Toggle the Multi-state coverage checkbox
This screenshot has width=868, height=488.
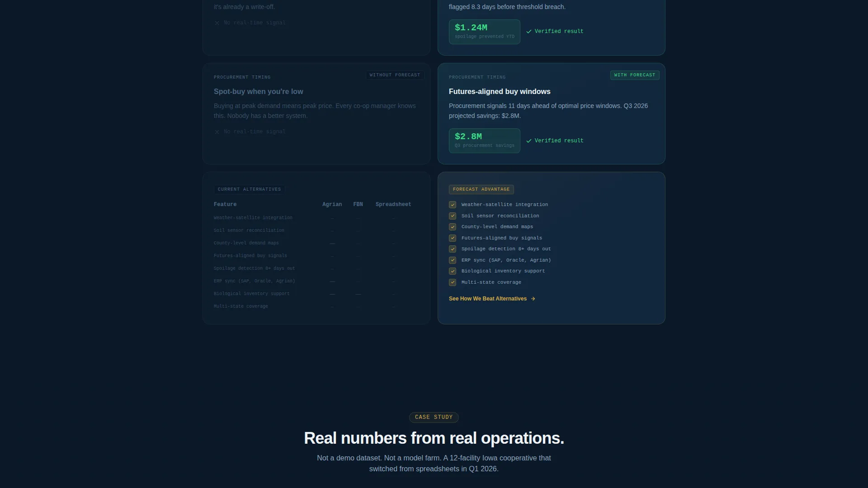pos(453,282)
